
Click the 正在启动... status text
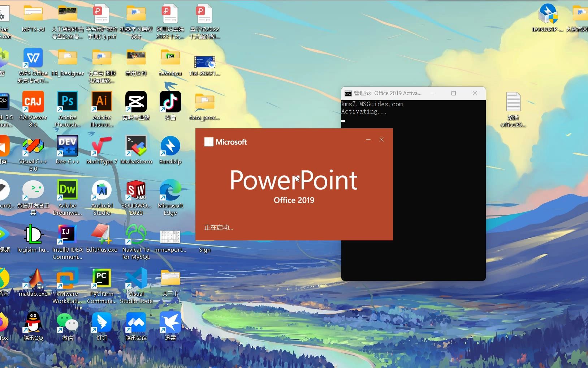pos(219,227)
